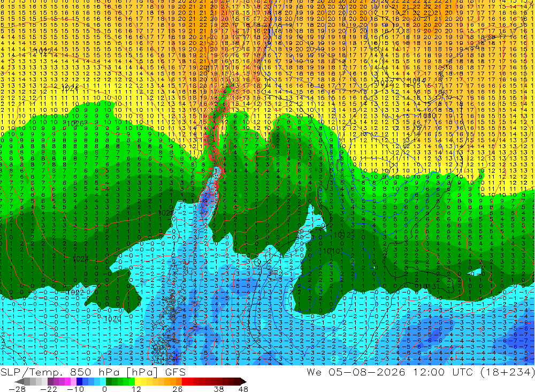This screenshot has width=535, height=392.
Task: Click the '12' legend label
Action: tap(136, 389)
